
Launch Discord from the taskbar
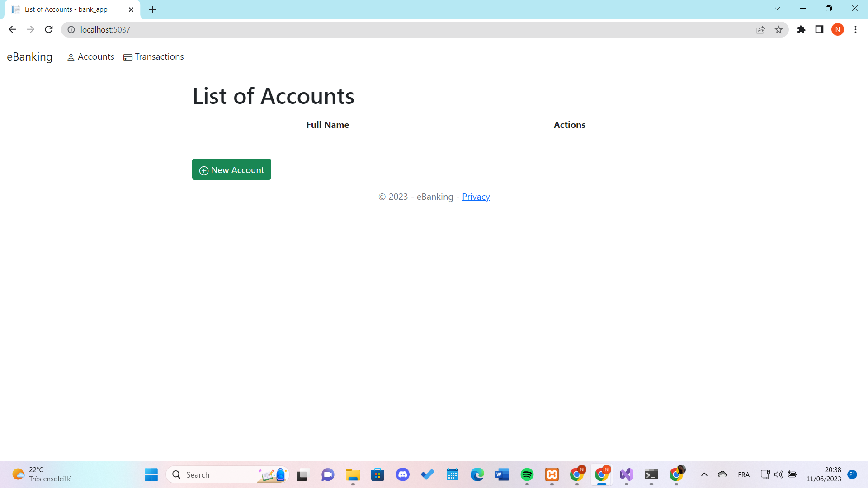(403, 474)
